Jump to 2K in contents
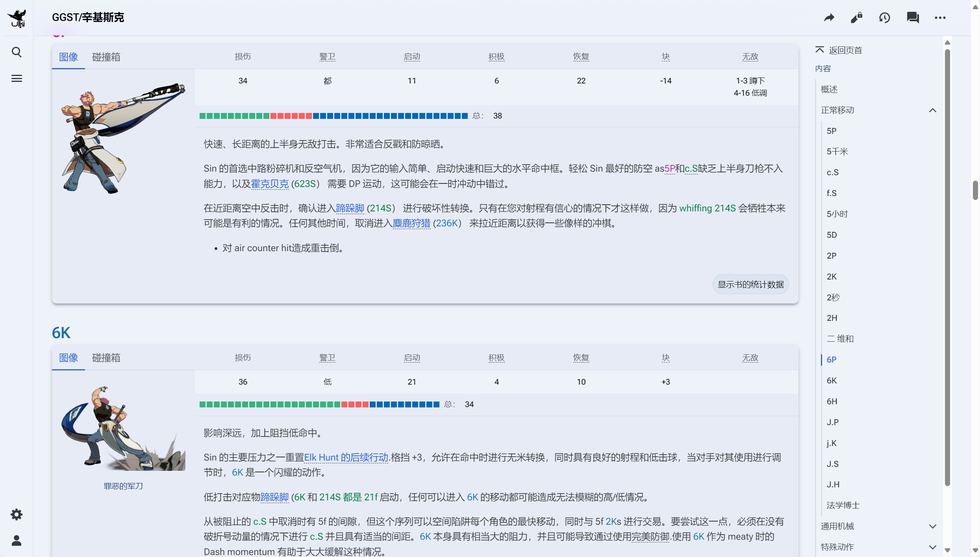 pos(832,277)
